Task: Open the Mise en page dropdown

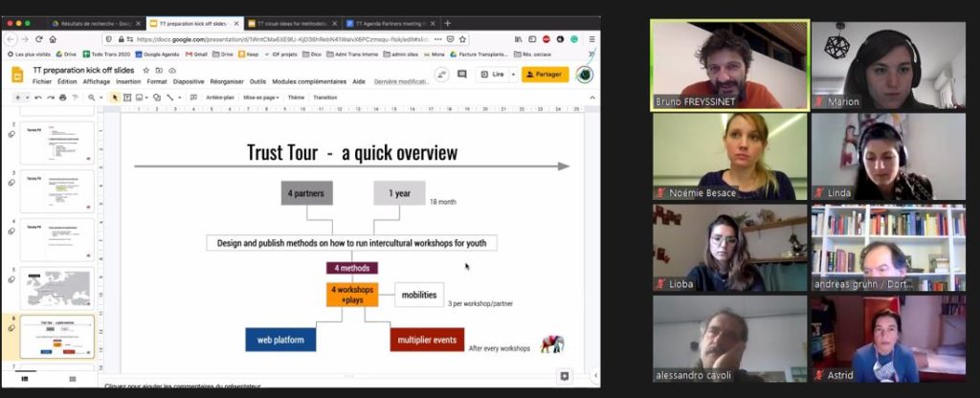Action: point(261,98)
